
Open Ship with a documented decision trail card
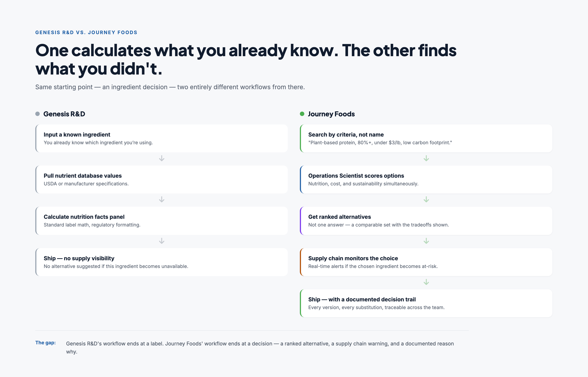point(426,303)
